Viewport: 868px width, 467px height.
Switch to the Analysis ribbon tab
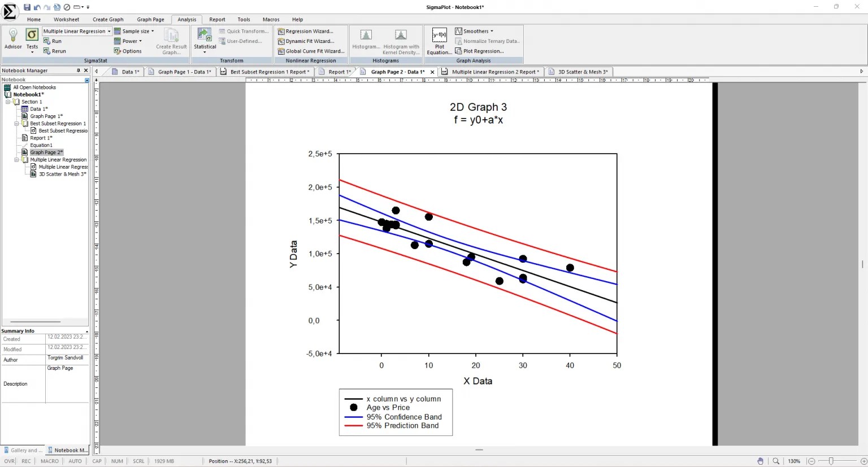click(186, 19)
